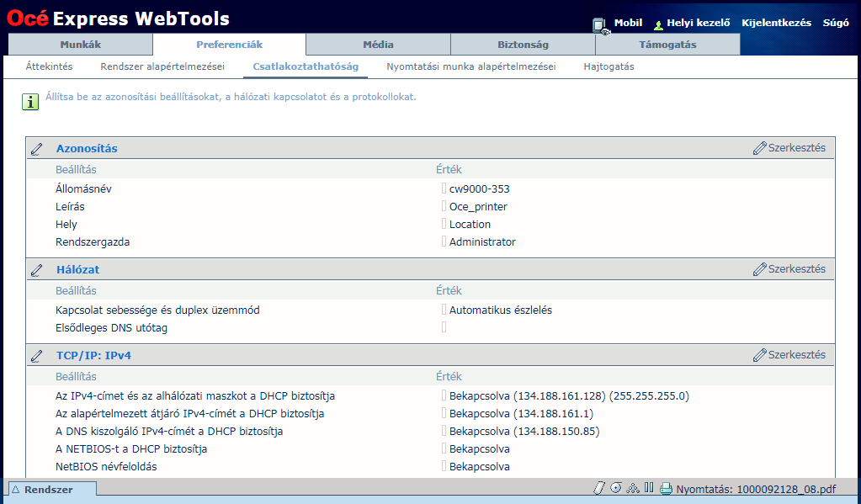This screenshot has width=861, height=504.
Task: Click the TCP/IP: IPv4 section title
Action: pos(94,356)
